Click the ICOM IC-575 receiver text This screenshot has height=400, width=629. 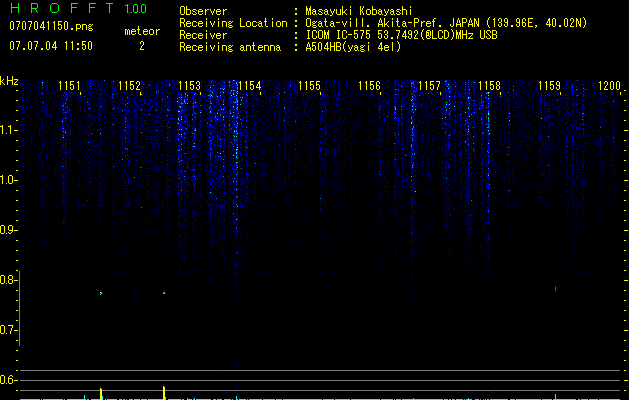[401, 35]
